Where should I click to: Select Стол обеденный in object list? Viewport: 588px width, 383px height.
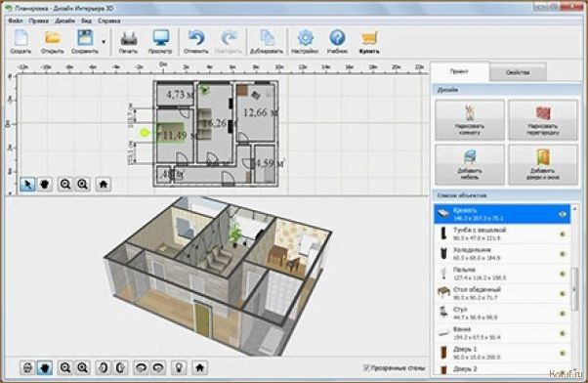tap(502, 293)
